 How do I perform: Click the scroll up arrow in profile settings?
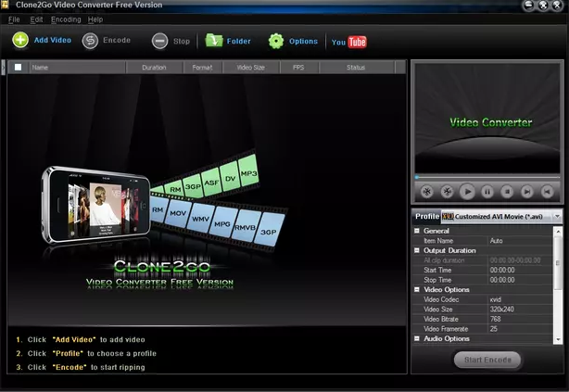(x=558, y=231)
